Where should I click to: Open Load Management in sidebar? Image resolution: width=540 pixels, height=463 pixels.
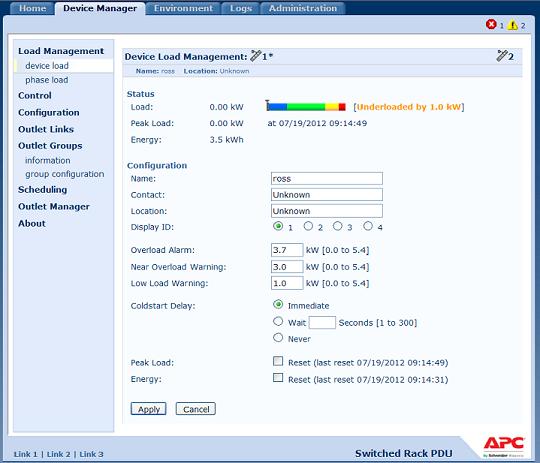click(x=61, y=51)
